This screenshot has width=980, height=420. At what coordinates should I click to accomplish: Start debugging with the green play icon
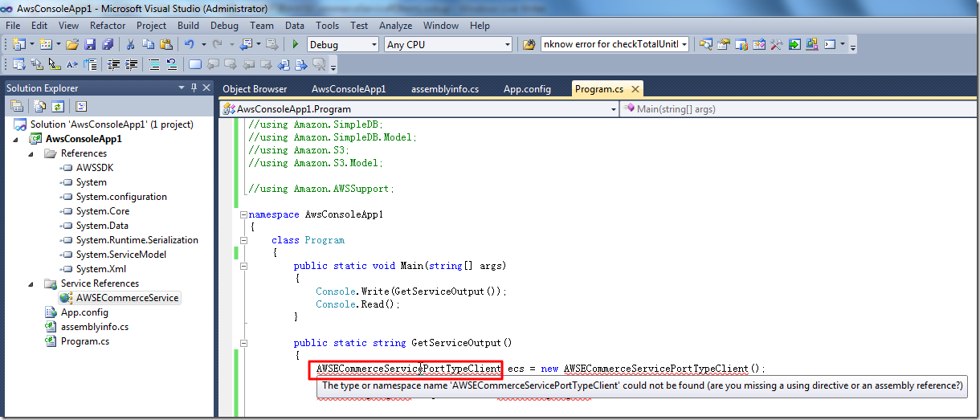[x=296, y=44]
